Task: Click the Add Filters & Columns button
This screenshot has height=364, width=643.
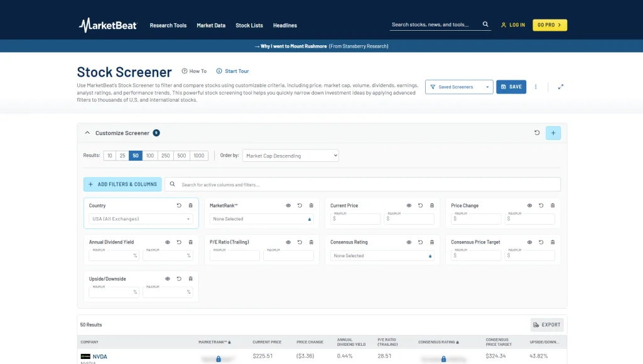Action: pyautogui.click(x=122, y=185)
